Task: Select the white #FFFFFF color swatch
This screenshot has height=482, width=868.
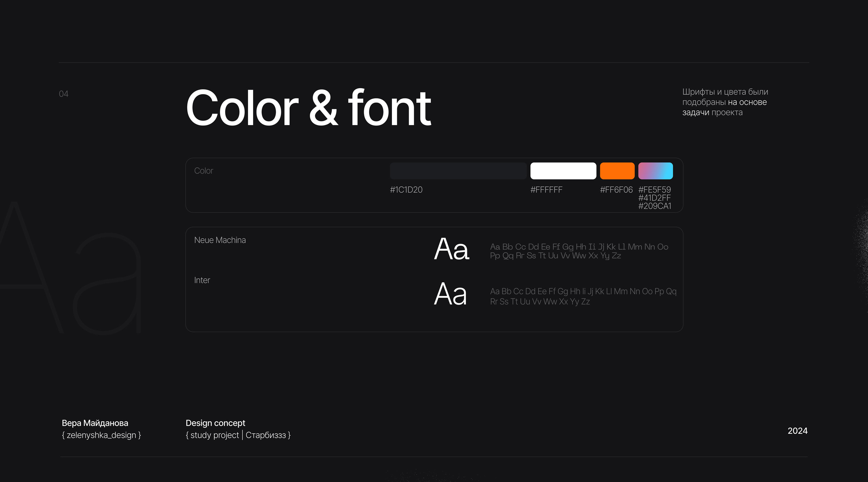Action: pos(563,171)
